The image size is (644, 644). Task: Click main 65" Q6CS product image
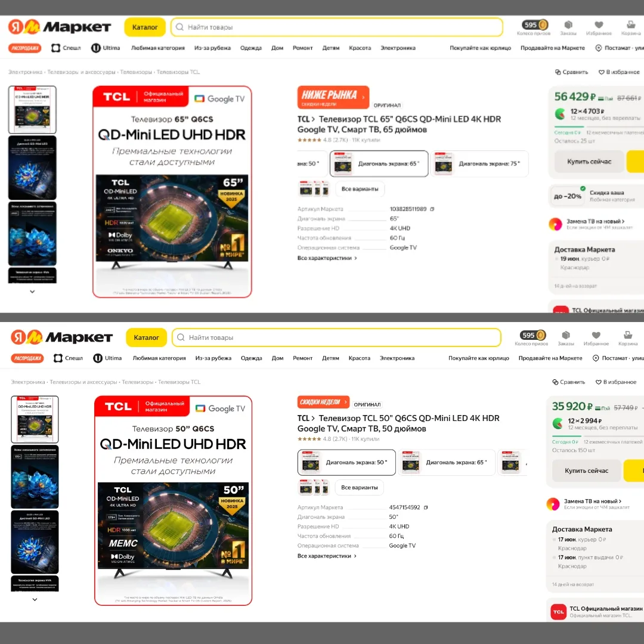(172, 192)
